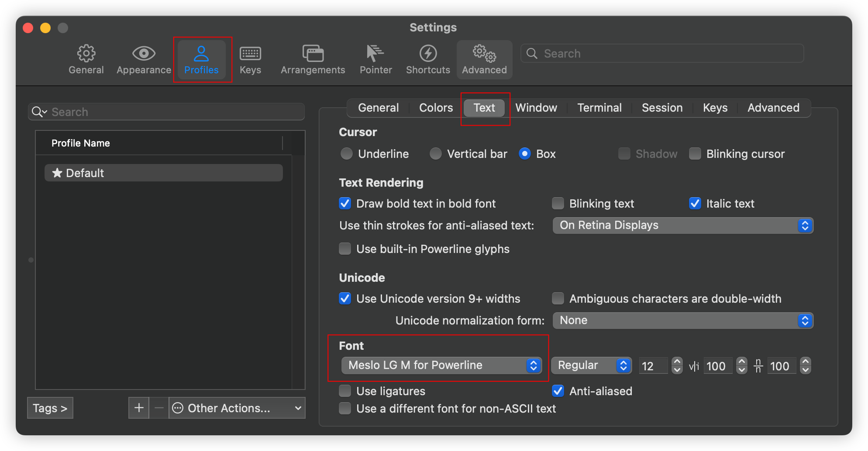Remove profile with the minus button
The width and height of the screenshot is (868, 451).
[x=159, y=408]
